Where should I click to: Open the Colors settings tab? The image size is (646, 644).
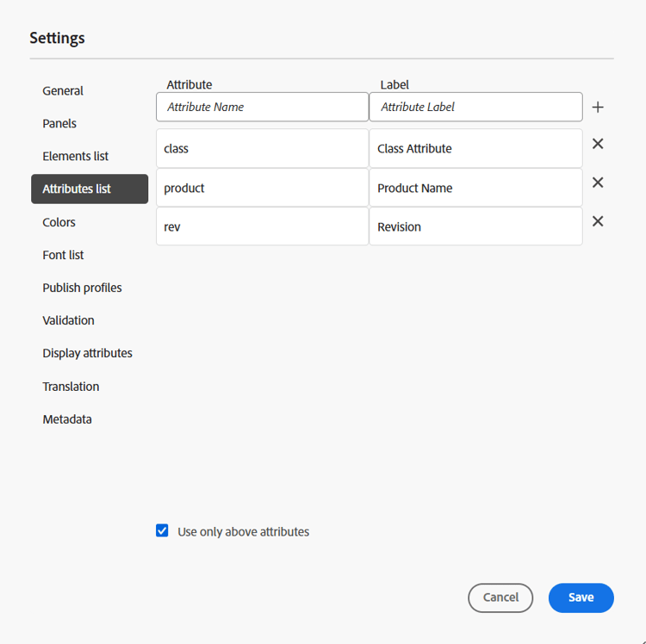click(59, 222)
